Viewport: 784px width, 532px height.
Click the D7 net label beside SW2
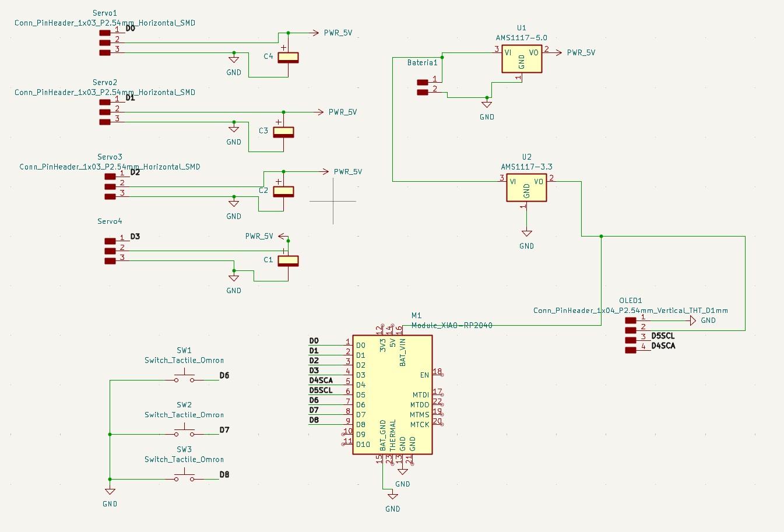224,429
